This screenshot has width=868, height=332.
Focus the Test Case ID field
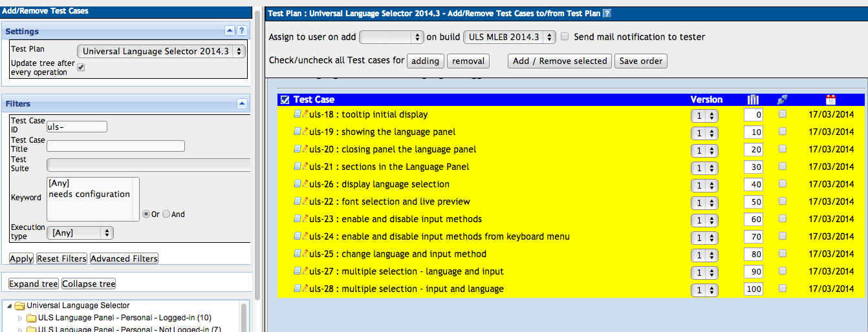[77, 127]
